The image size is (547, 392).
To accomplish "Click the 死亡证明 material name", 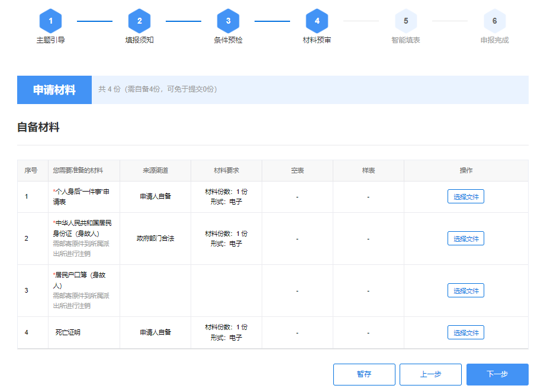I will (68, 332).
